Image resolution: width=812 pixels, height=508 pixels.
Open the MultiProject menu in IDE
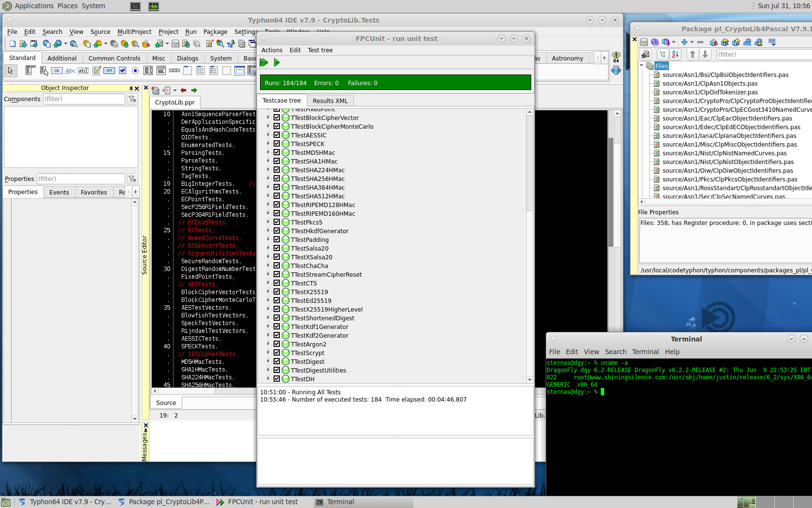click(134, 32)
